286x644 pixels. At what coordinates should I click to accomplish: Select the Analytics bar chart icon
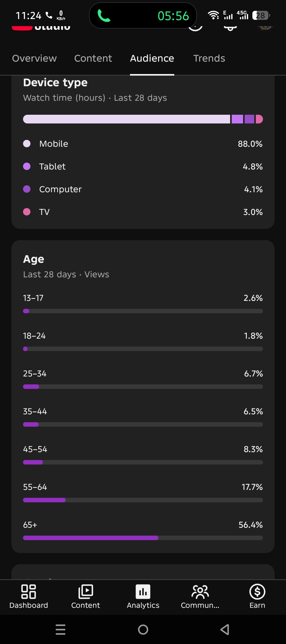click(x=143, y=592)
